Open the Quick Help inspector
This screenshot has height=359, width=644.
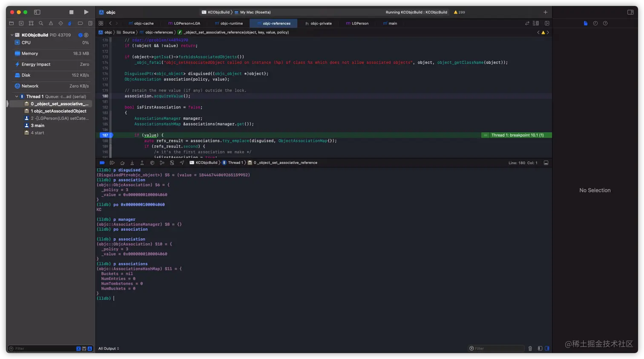click(x=605, y=23)
